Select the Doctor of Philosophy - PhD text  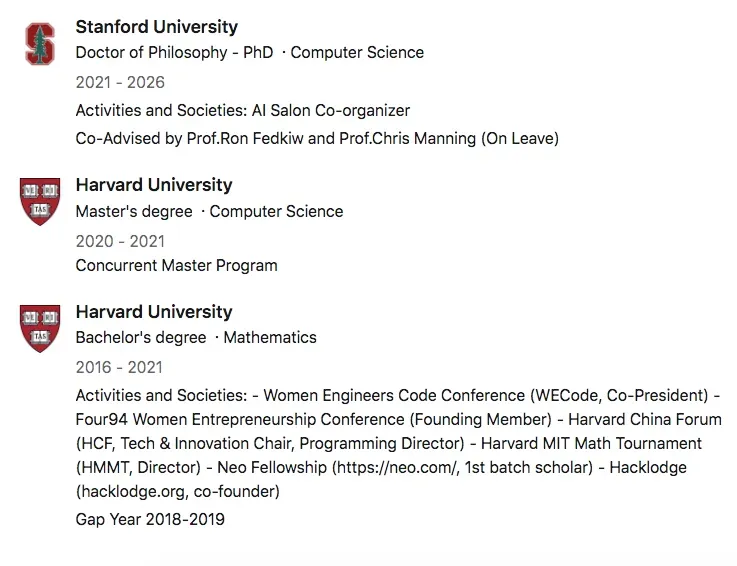pyautogui.click(x=174, y=52)
